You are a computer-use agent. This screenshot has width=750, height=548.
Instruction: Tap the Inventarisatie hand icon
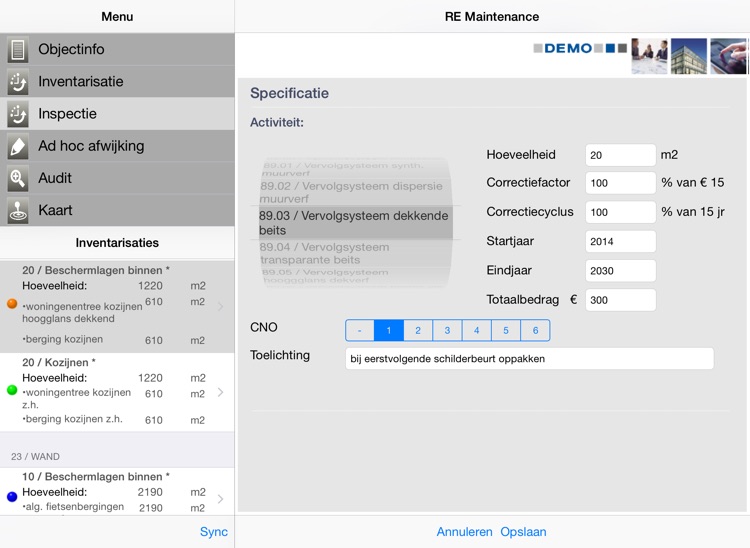point(18,82)
